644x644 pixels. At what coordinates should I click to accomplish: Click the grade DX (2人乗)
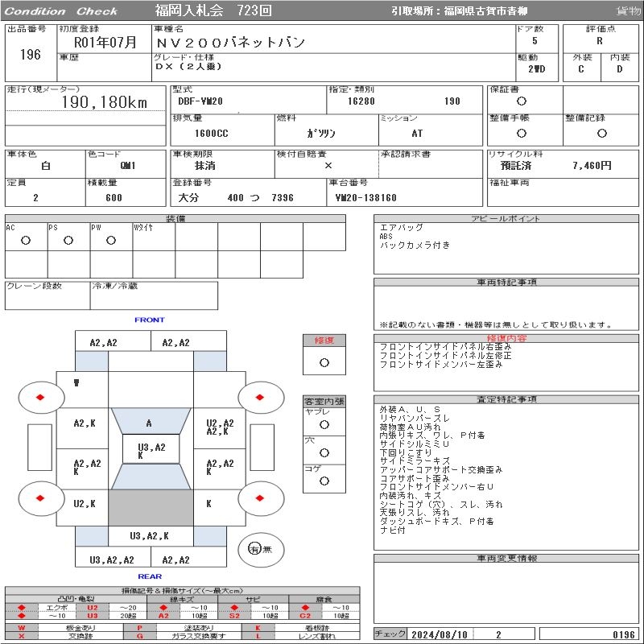pos(188,66)
